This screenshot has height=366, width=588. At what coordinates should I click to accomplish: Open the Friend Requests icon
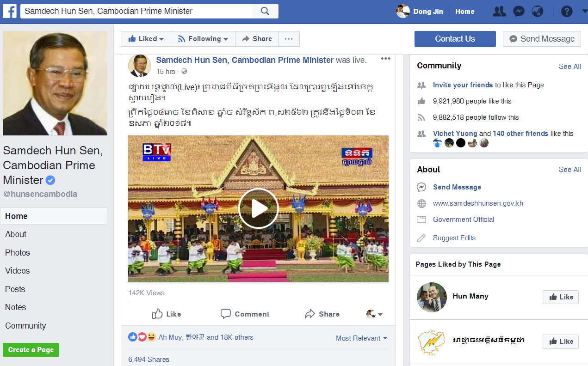pyautogui.click(x=499, y=12)
